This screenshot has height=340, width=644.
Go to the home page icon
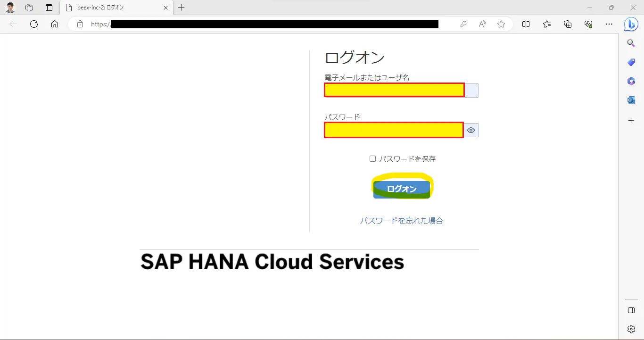point(55,24)
